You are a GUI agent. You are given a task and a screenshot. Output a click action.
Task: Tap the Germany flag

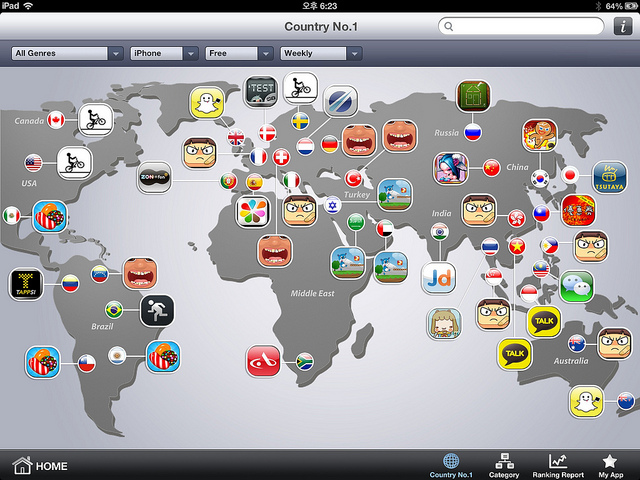pos(330,144)
